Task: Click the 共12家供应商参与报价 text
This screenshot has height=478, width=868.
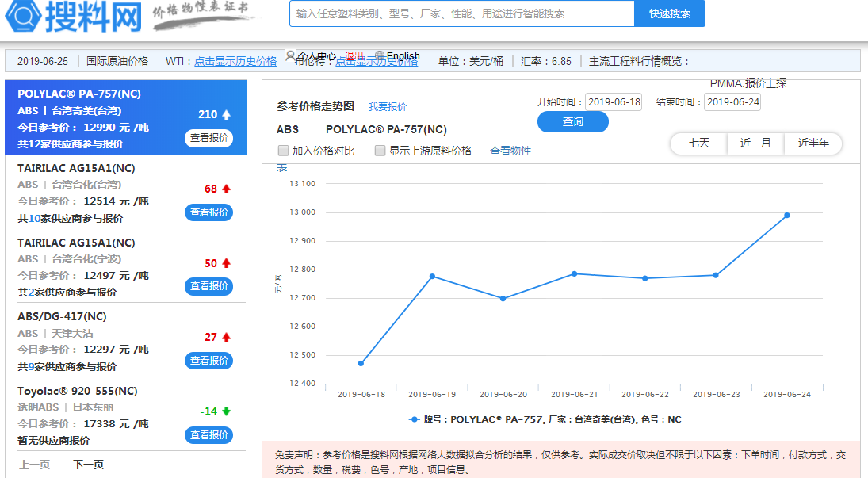Action: coord(71,144)
